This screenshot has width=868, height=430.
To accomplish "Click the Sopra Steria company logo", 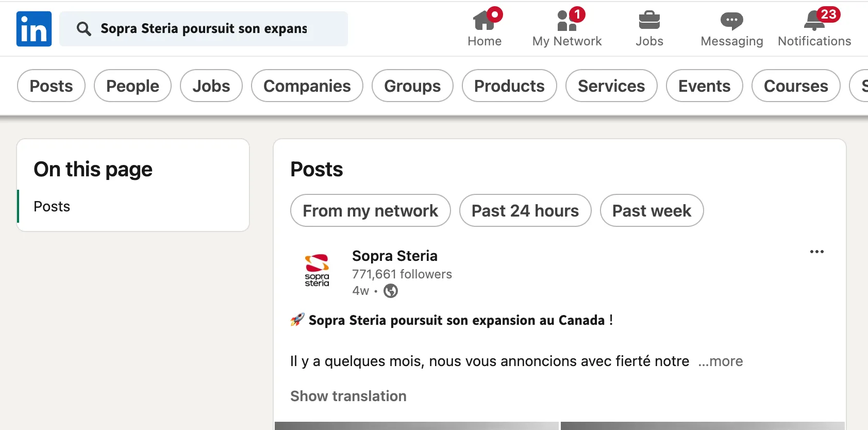I will [317, 270].
